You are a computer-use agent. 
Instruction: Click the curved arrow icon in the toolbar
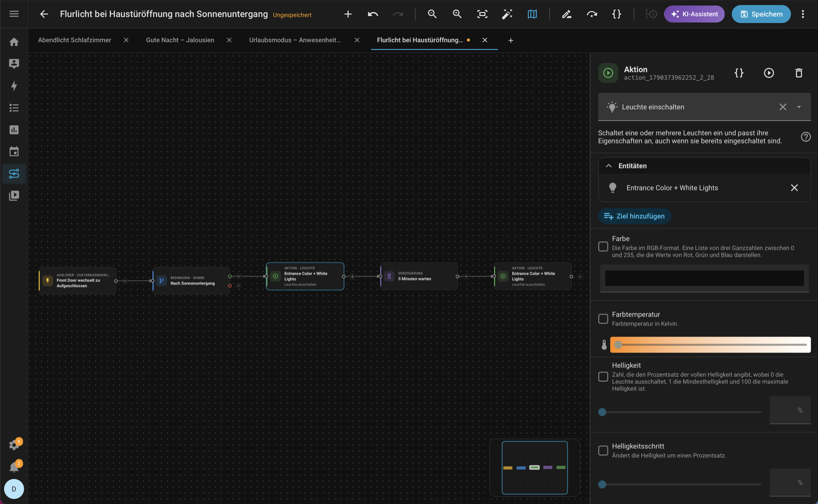coord(592,14)
